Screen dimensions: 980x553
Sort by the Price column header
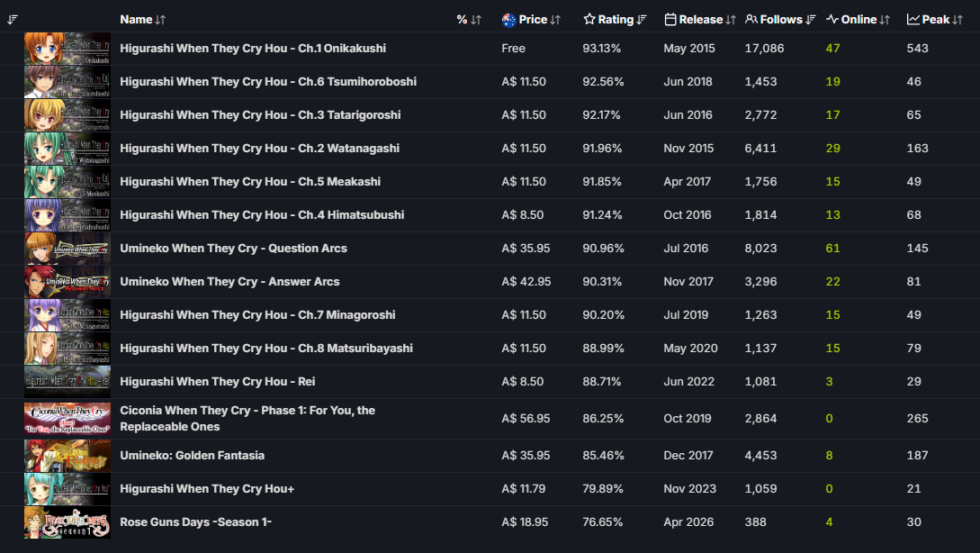click(x=531, y=20)
